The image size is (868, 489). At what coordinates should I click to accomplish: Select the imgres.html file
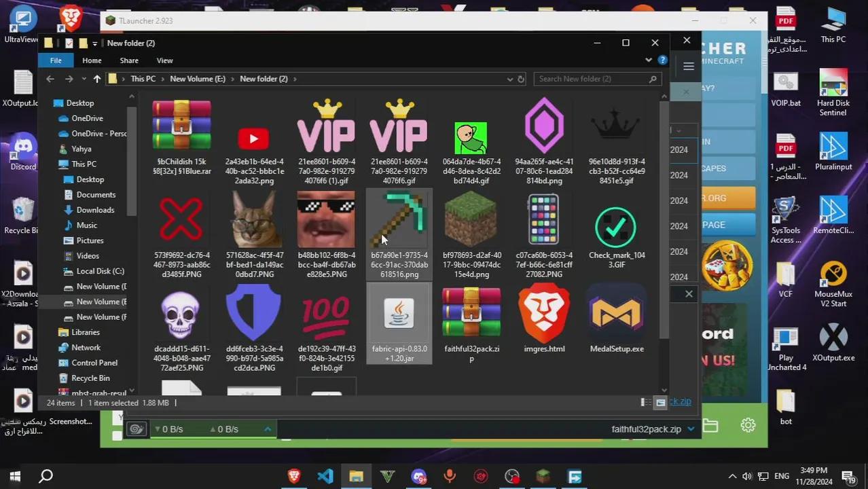click(544, 320)
